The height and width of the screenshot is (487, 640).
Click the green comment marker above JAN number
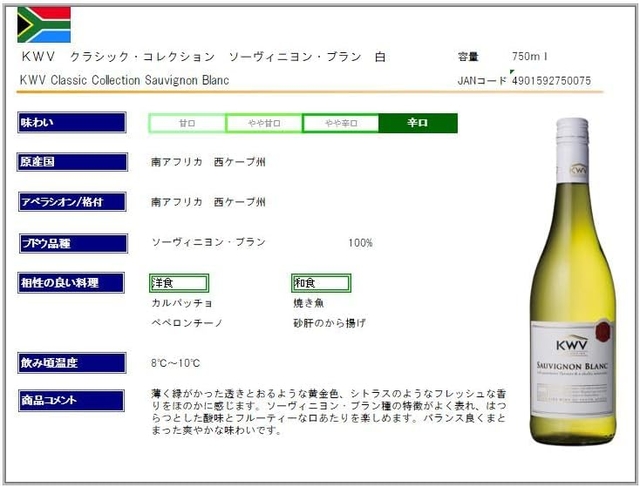click(512, 71)
